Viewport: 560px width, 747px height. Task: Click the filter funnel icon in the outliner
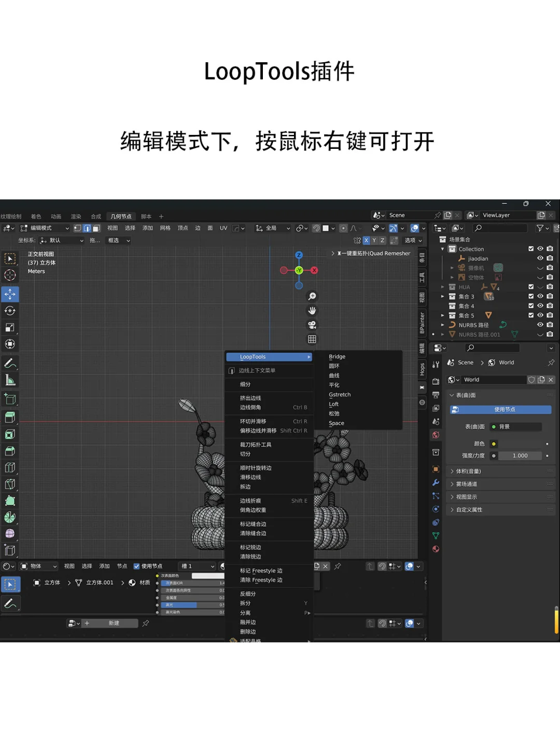540,228
